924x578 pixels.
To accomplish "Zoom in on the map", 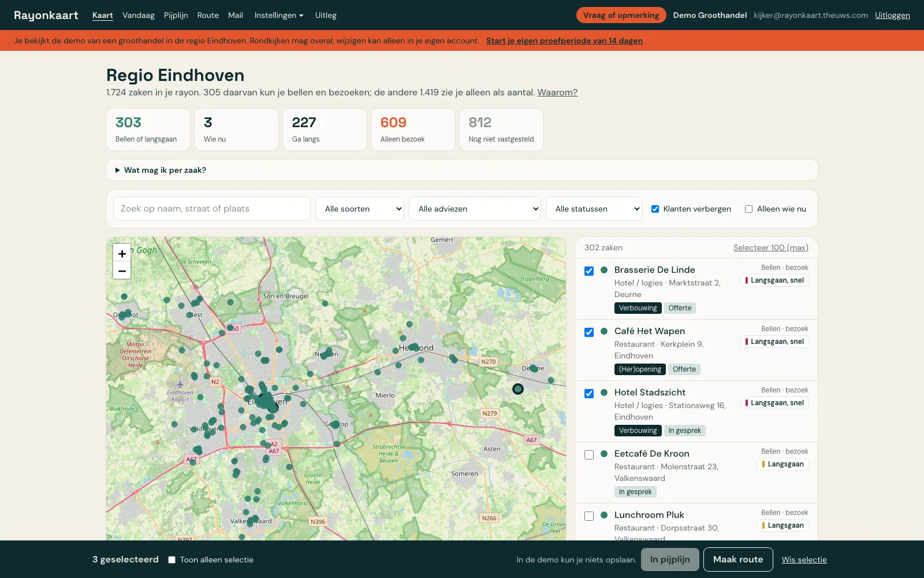I will (x=122, y=253).
